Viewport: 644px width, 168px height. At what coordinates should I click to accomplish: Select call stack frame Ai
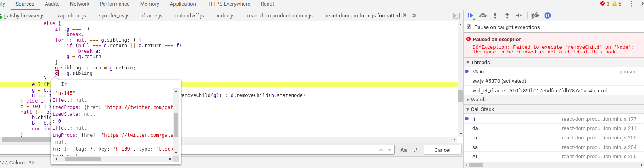pyautogui.click(x=554, y=156)
